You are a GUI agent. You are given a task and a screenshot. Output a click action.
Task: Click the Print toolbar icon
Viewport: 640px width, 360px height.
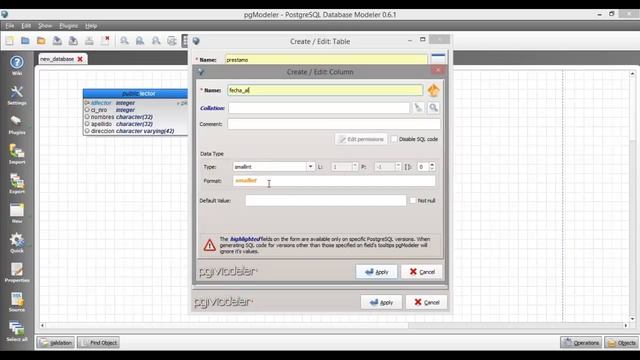[89, 41]
